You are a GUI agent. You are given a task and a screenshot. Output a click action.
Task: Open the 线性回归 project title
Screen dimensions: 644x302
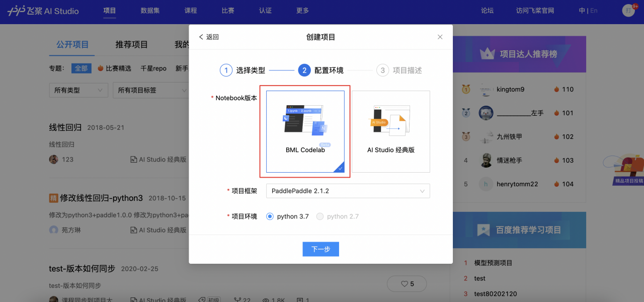point(65,127)
